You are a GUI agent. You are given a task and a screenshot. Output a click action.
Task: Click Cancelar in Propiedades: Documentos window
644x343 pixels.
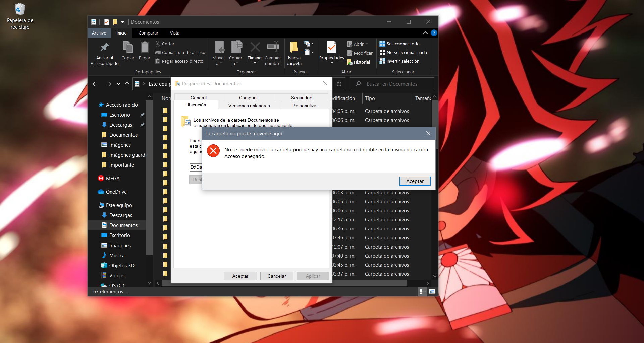pyautogui.click(x=277, y=276)
